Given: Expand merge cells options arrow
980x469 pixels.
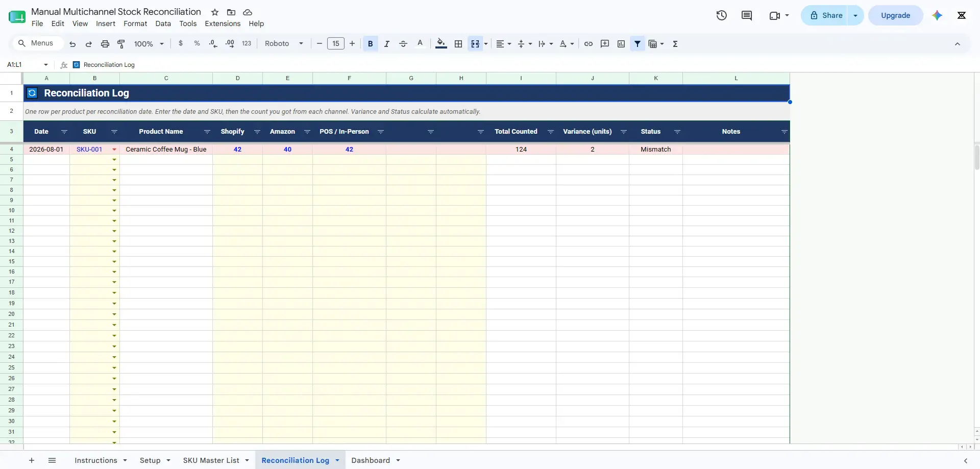Looking at the screenshot, I should click(486, 44).
